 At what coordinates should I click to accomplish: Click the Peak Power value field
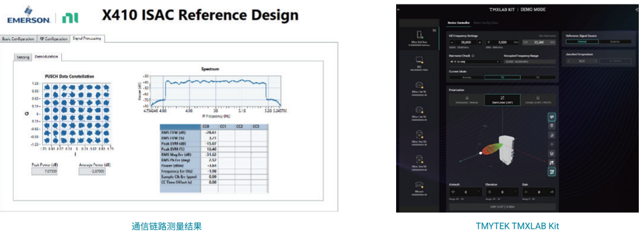44,171
